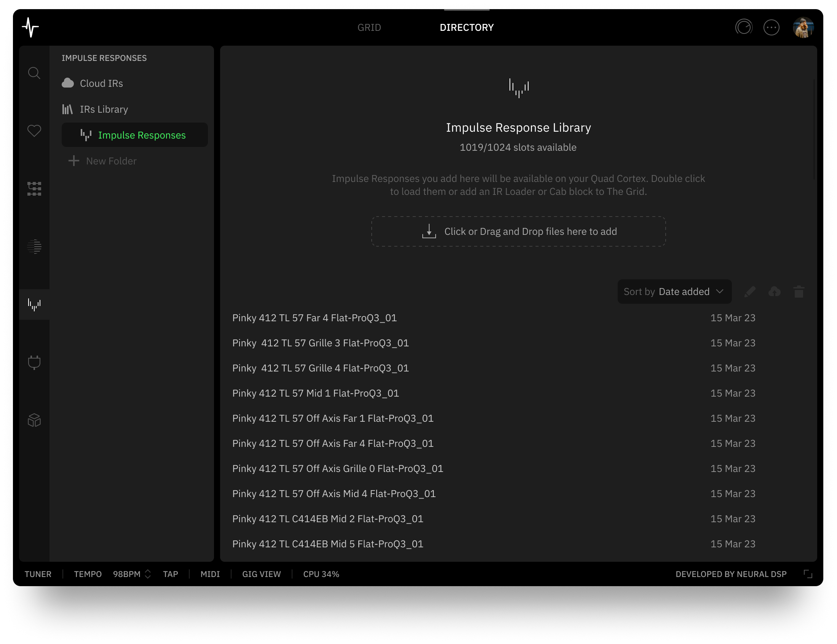Open the plugin plug icon in sidebar
This screenshot has height=644, width=837.
click(x=34, y=362)
